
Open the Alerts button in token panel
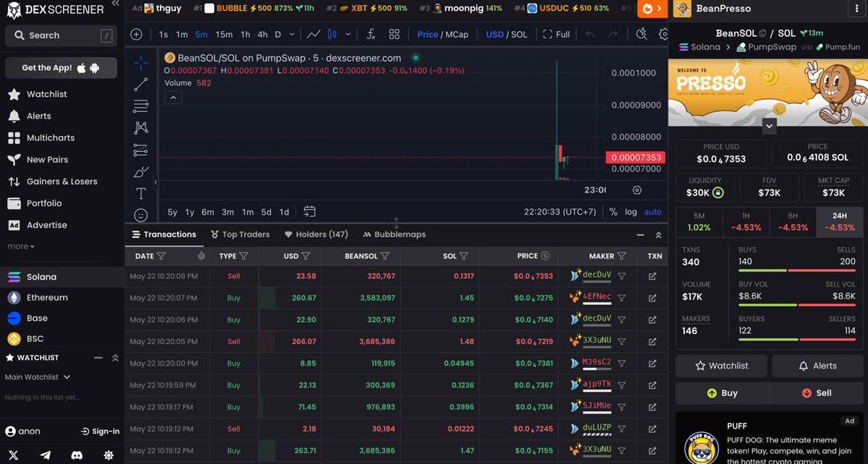(x=817, y=366)
